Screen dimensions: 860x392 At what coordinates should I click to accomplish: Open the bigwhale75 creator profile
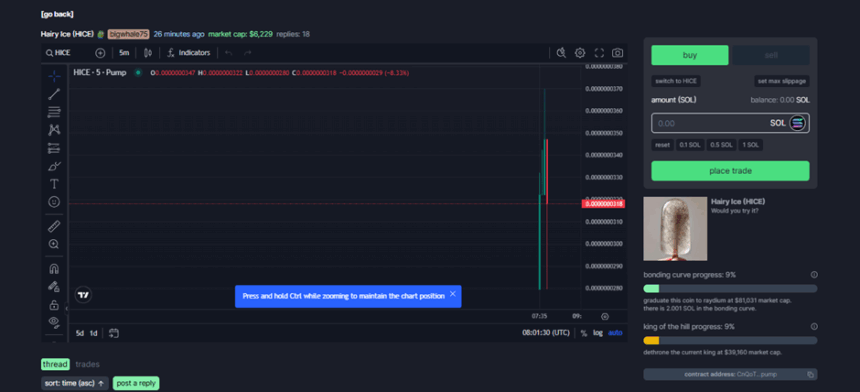point(128,34)
